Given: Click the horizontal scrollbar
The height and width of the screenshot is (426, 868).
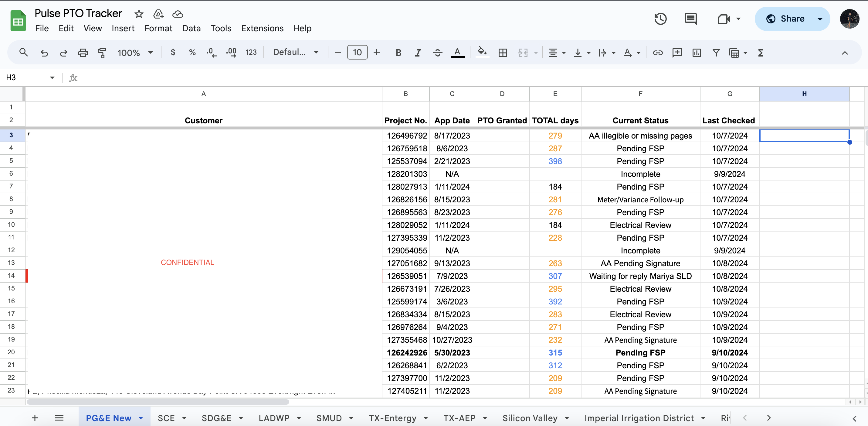Looking at the screenshot, I should (158, 402).
